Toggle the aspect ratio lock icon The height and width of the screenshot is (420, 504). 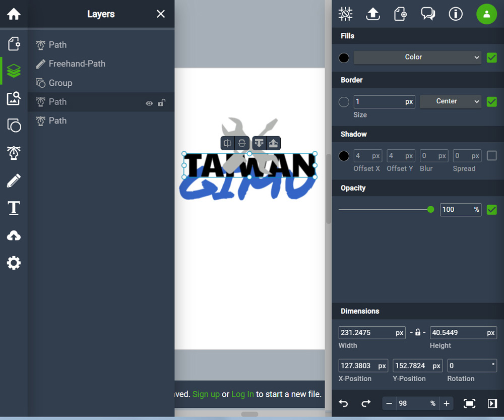click(x=417, y=332)
